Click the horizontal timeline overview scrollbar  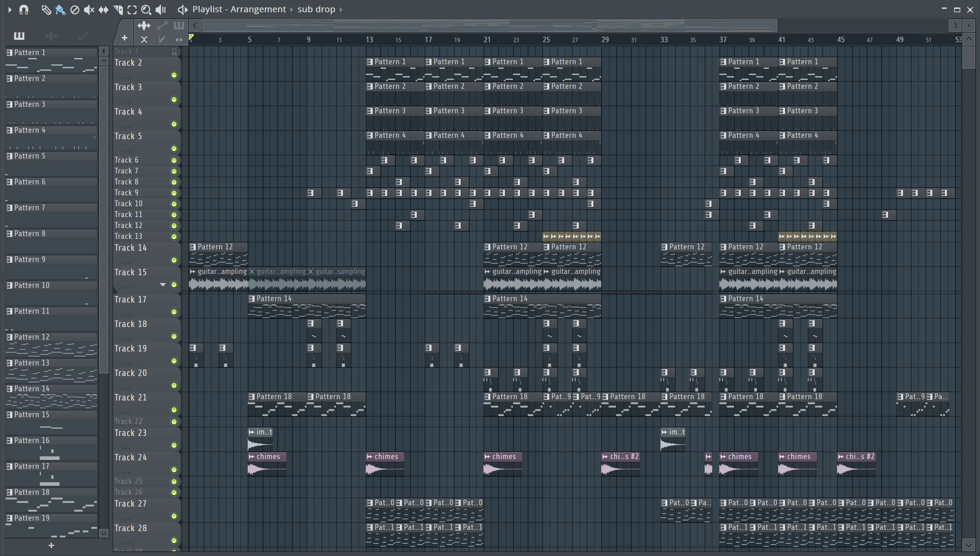(x=489, y=26)
